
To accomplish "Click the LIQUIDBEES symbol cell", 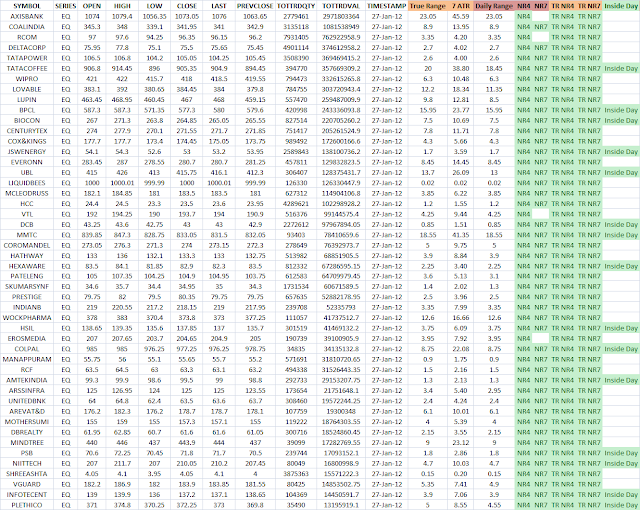I will pos(27,183).
